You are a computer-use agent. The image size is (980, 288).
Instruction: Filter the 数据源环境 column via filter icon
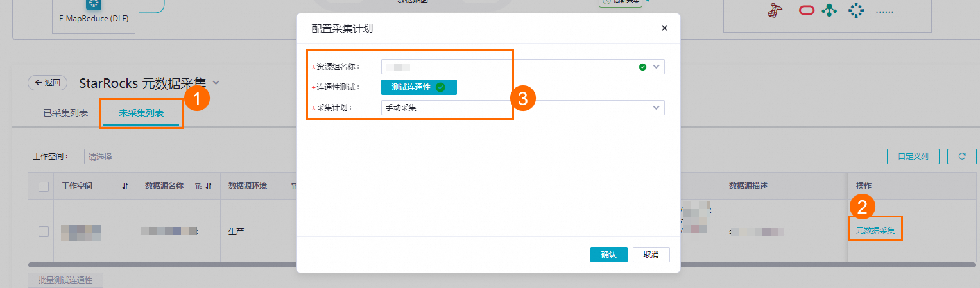(x=293, y=187)
